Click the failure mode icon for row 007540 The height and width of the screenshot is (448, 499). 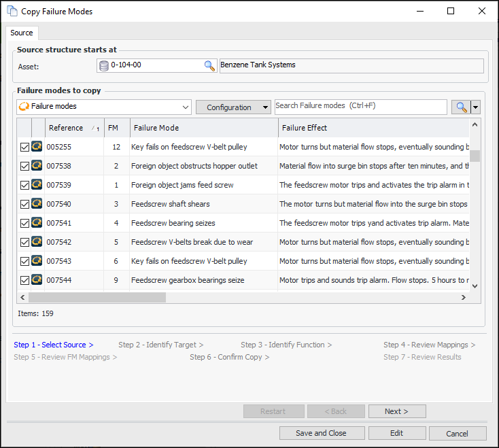coord(37,204)
